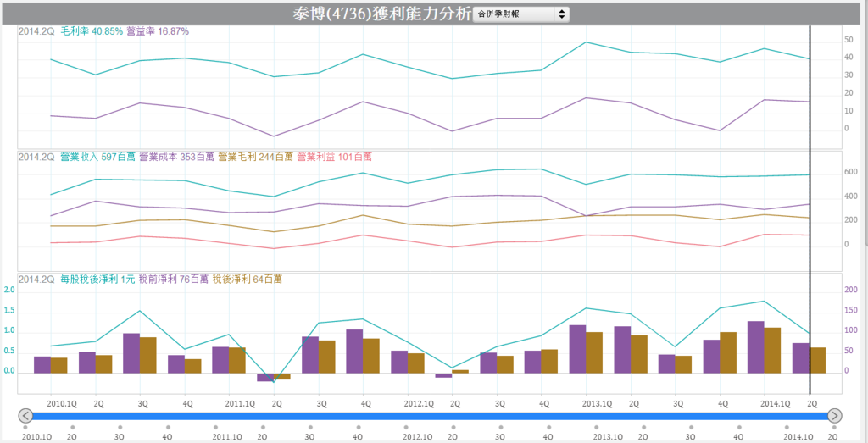Click the 泰博(4736)獲利能力分析 page title
This screenshot has height=443, width=868.
(x=382, y=14)
